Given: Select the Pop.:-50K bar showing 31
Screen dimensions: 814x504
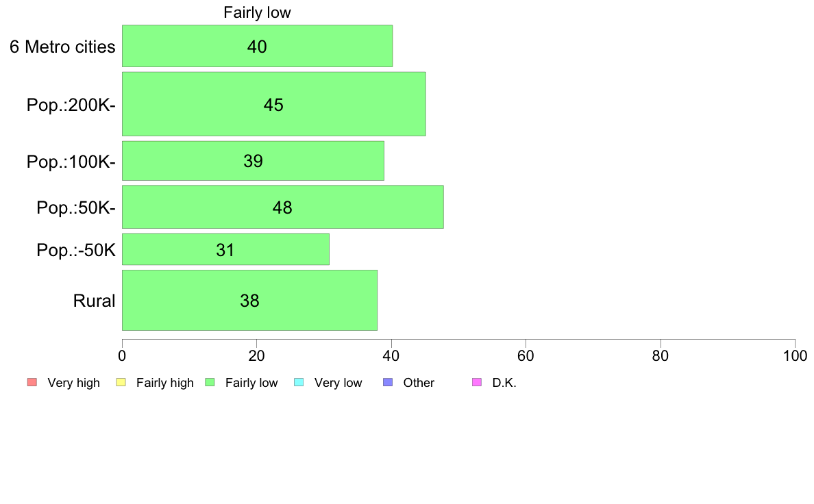Looking at the screenshot, I should (226, 250).
